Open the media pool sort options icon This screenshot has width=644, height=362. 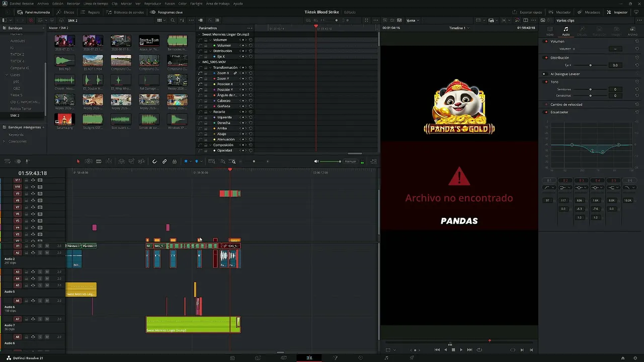coord(182,21)
